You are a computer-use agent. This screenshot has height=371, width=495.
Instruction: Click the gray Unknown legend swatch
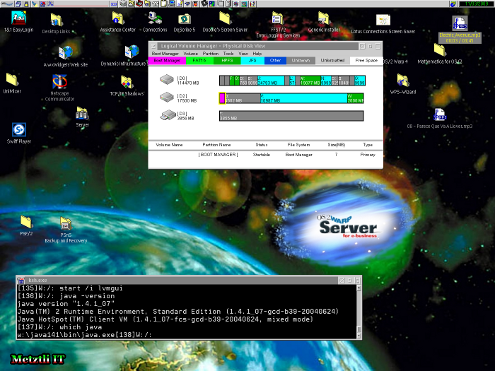click(x=301, y=60)
